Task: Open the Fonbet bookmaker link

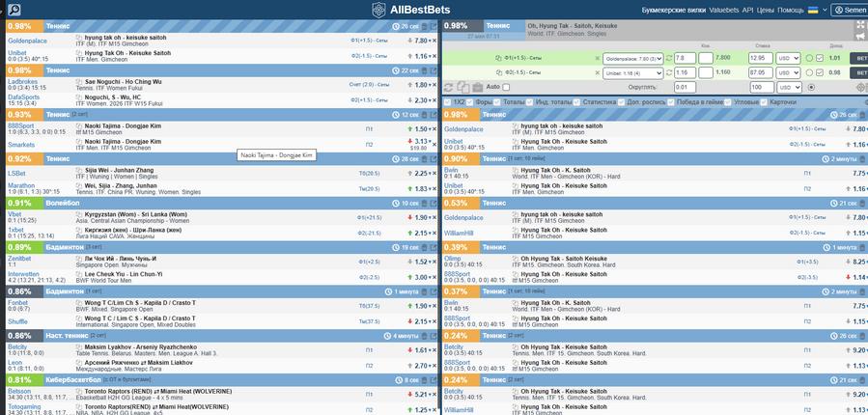Action: click(x=17, y=303)
